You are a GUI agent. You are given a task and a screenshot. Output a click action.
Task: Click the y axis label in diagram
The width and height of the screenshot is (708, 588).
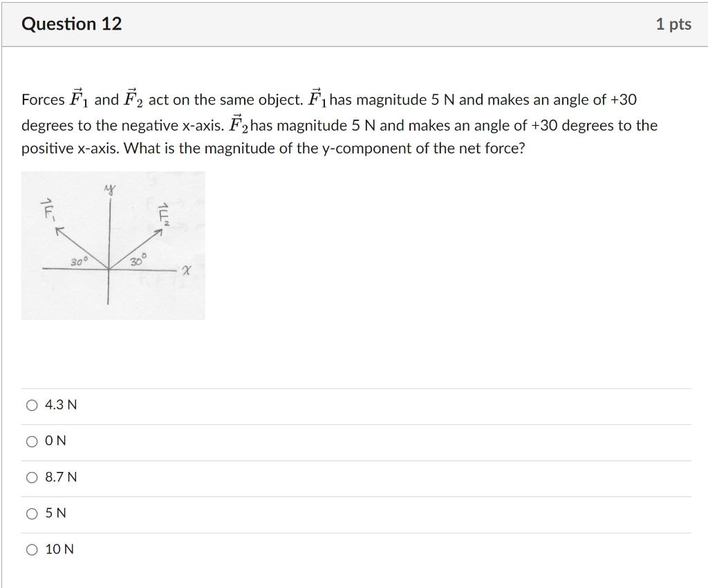tap(110, 189)
